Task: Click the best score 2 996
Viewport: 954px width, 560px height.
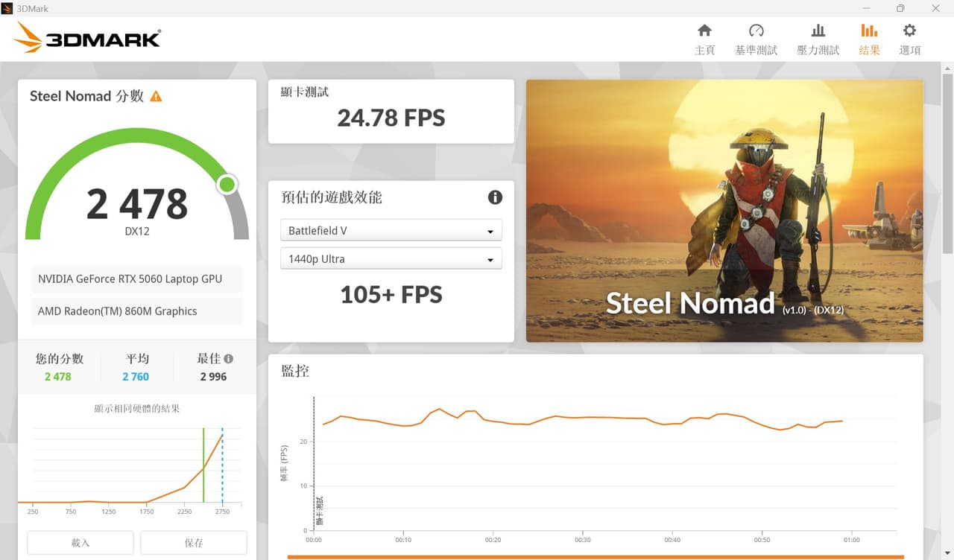Action: [x=213, y=377]
